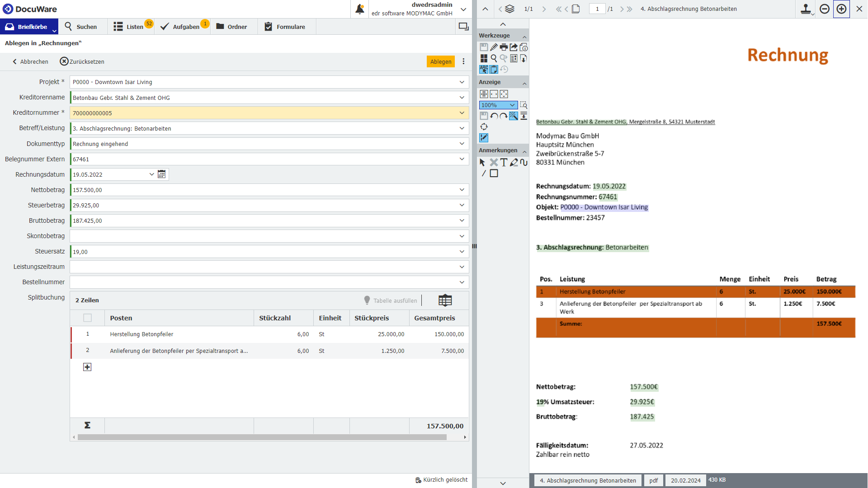Zoom out with the minus circle icon
This screenshot has width=868, height=488.
[825, 9]
